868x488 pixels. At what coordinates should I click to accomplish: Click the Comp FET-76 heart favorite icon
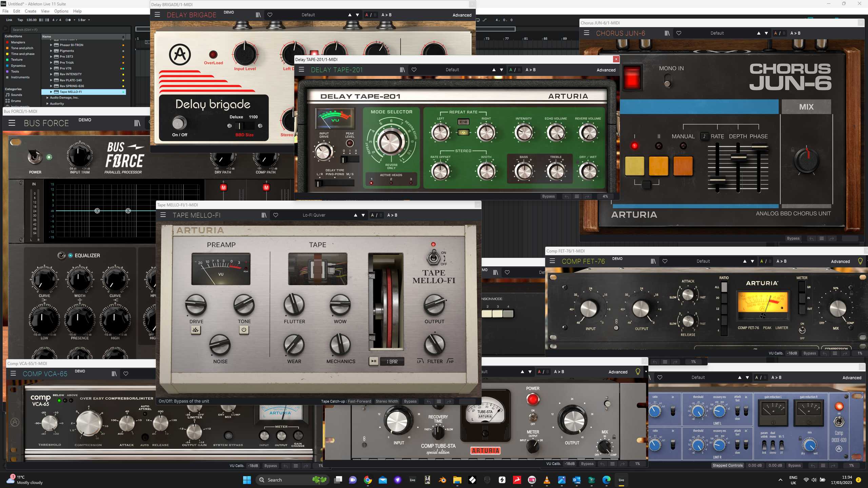pos(665,261)
